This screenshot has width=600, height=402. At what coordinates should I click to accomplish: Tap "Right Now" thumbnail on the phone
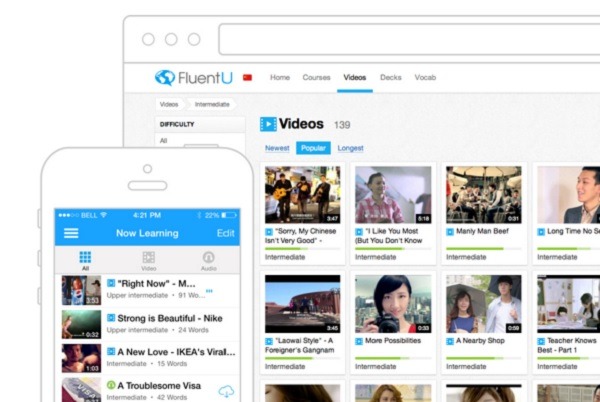click(x=81, y=290)
